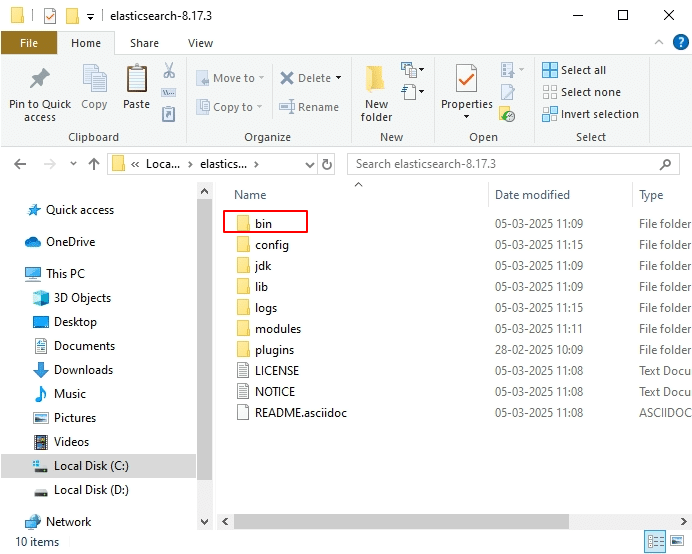Viewport: 692px width, 554px height.
Task: Select the bin folder
Action: (263, 223)
